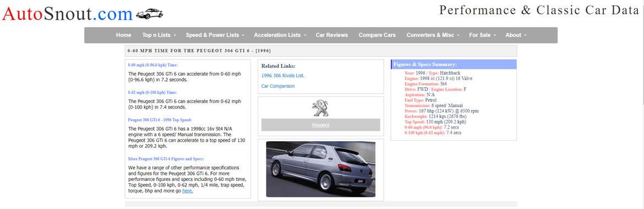Open the Car Reviews menu item
Image resolution: width=644 pixels, height=209 pixels.
[332, 35]
